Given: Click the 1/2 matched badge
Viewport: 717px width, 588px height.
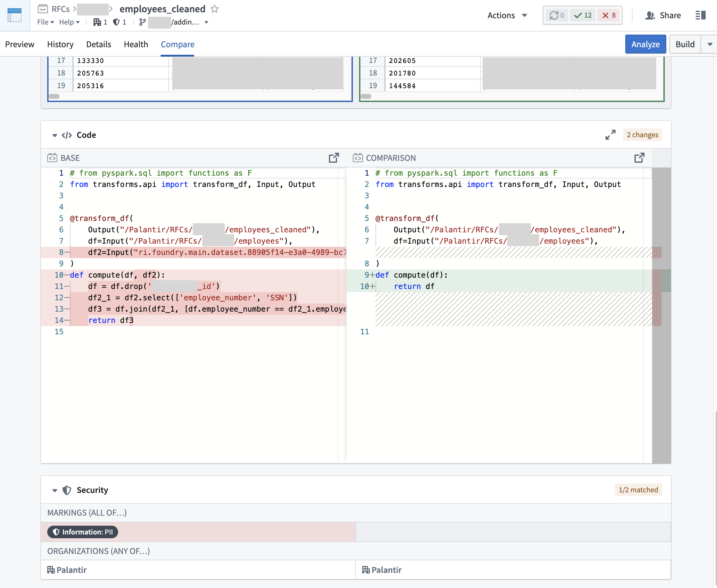Looking at the screenshot, I should click(638, 490).
